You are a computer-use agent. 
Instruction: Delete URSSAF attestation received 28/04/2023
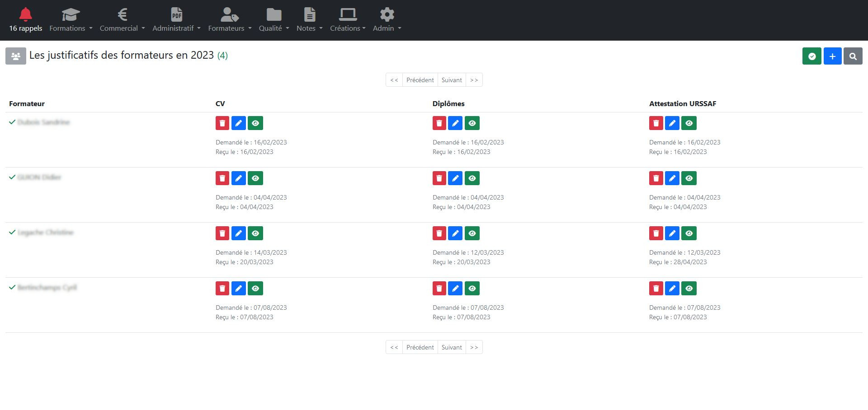(656, 233)
